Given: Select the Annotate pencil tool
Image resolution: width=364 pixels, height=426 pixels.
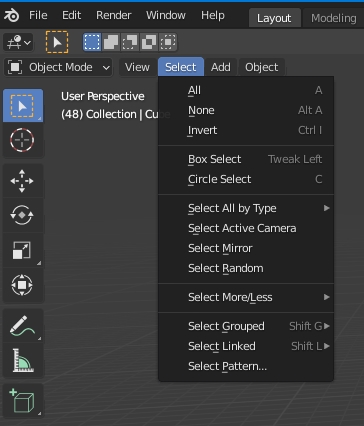Looking at the screenshot, I should coord(22,326).
